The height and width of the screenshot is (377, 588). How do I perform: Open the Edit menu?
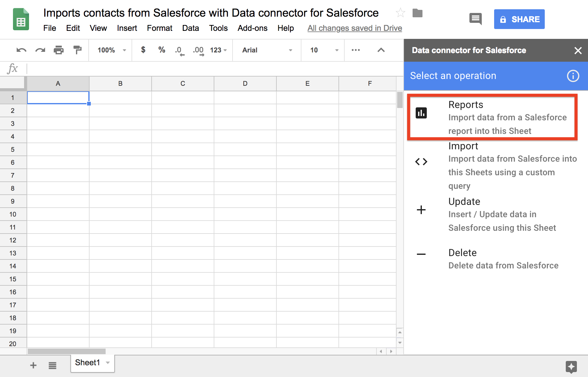tap(73, 28)
